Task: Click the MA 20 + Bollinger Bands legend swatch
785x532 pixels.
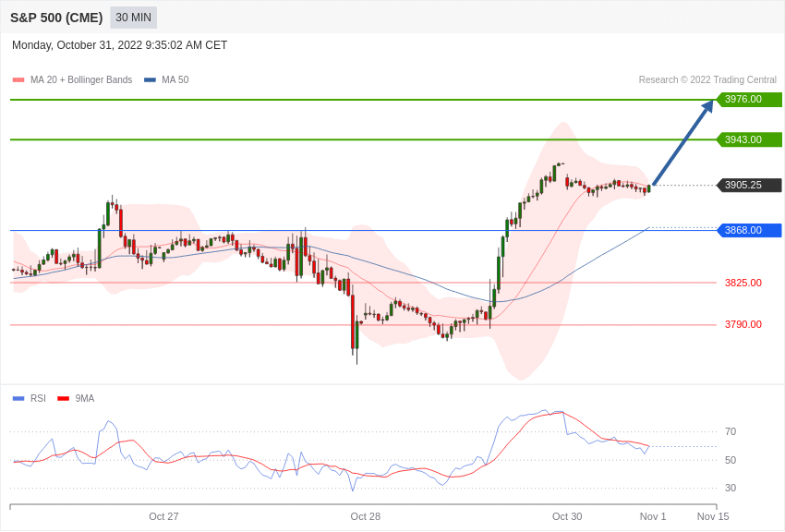Action: point(18,80)
